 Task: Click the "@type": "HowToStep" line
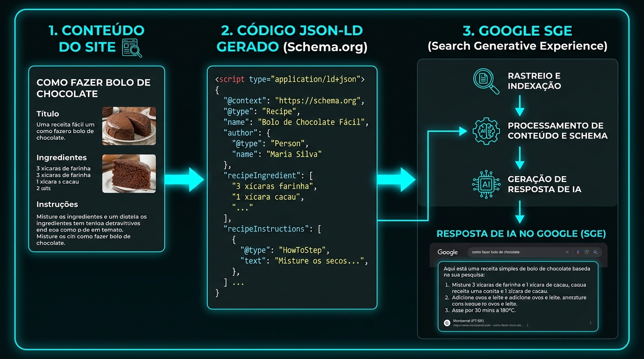[x=285, y=250]
